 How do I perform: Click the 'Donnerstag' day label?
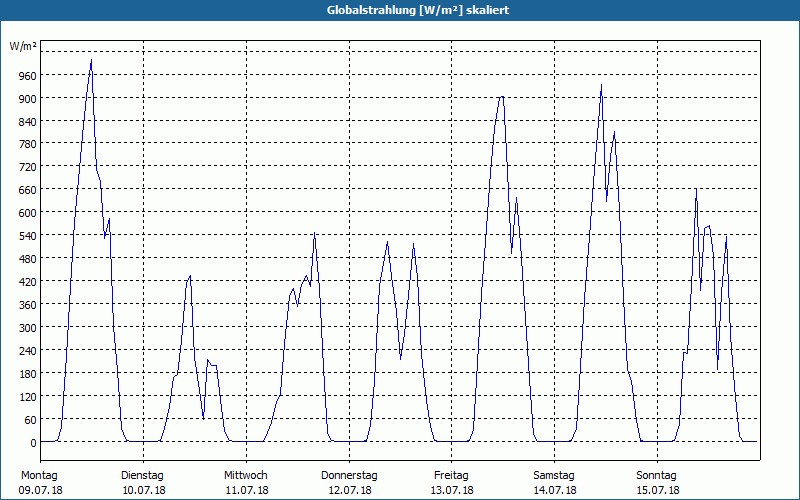[x=349, y=476]
